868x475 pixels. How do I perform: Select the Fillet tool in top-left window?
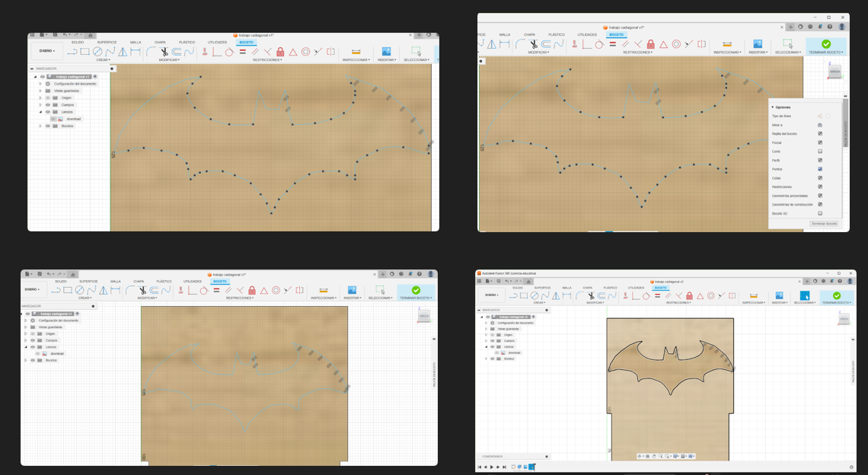tap(151, 52)
